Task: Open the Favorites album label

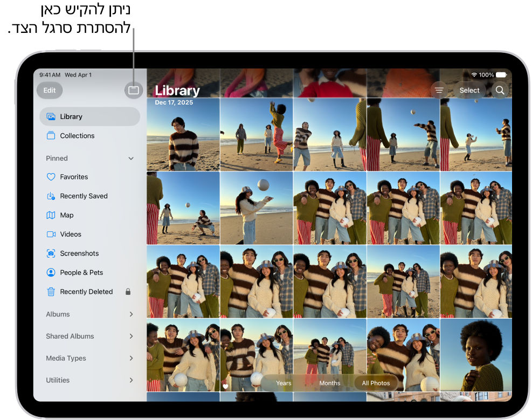Action: (x=74, y=177)
